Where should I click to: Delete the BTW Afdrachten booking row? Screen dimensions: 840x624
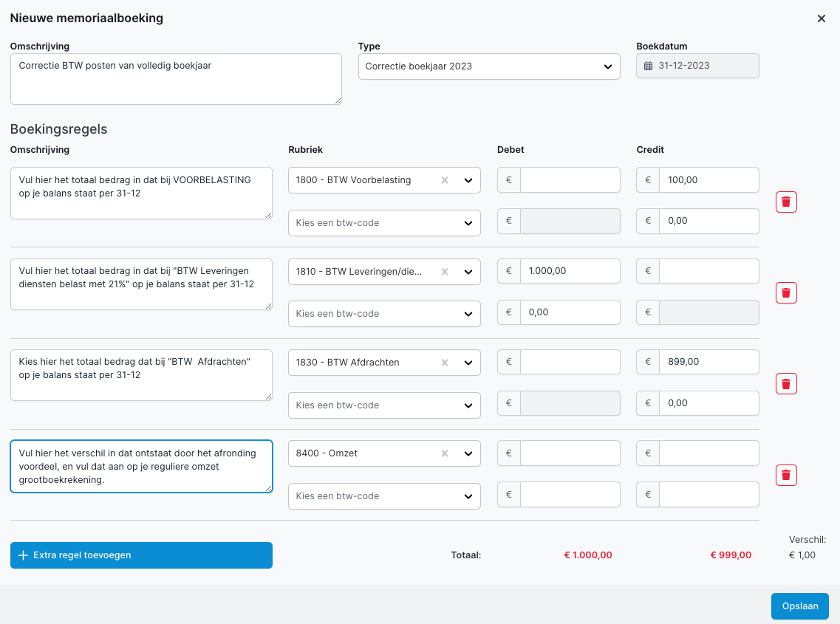(786, 384)
